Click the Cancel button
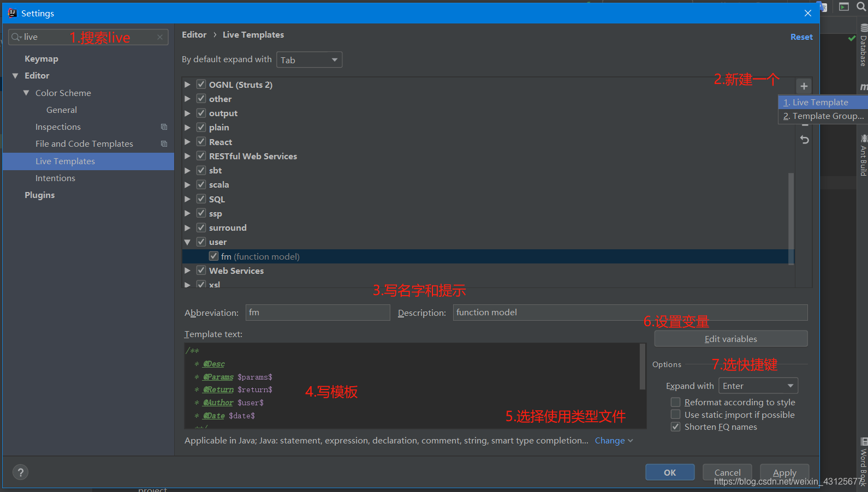Image resolution: width=868 pixels, height=492 pixels. [727, 472]
